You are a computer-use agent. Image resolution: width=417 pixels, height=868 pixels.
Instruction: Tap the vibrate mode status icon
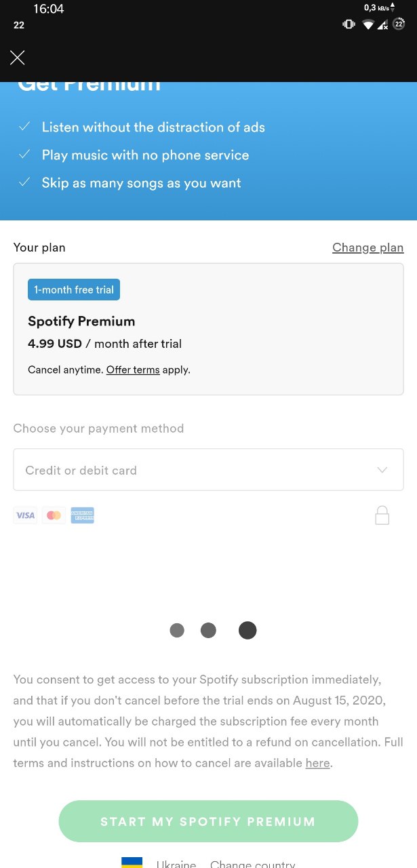tap(349, 24)
